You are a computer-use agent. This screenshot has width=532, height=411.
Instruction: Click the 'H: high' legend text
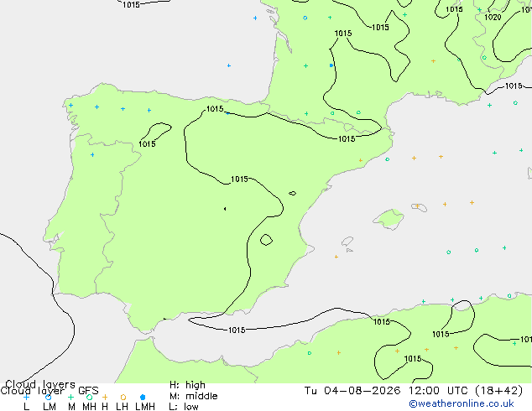point(187,385)
